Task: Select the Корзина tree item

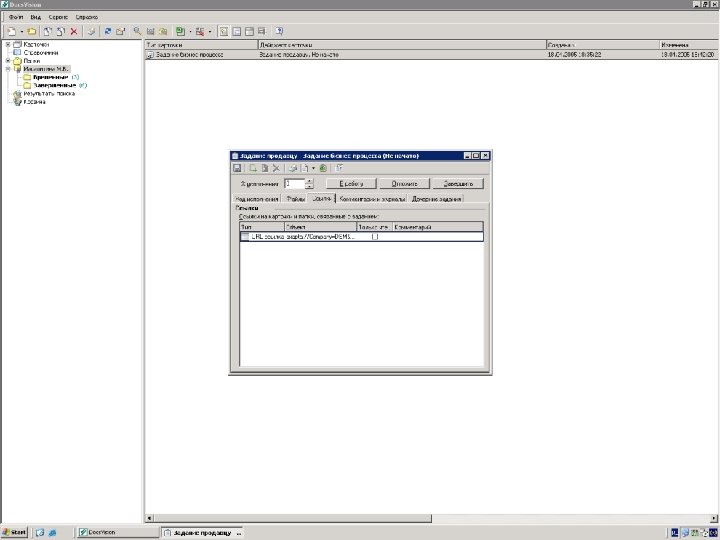Action: [x=34, y=101]
